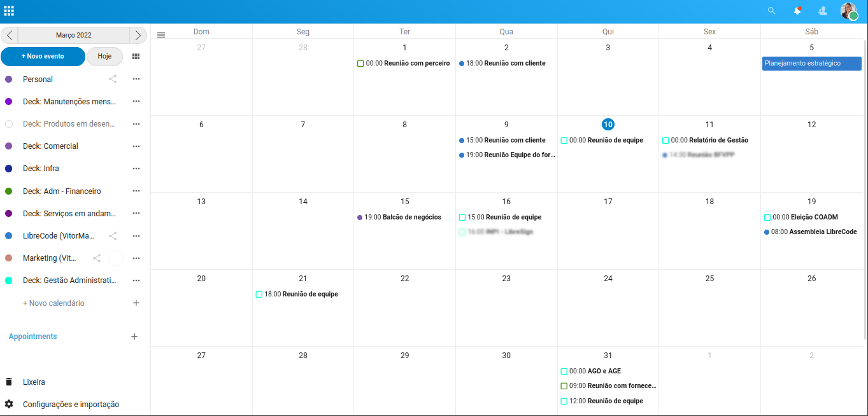
Task: Collapse sidebar with hamburger icon
Action: tap(161, 35)
